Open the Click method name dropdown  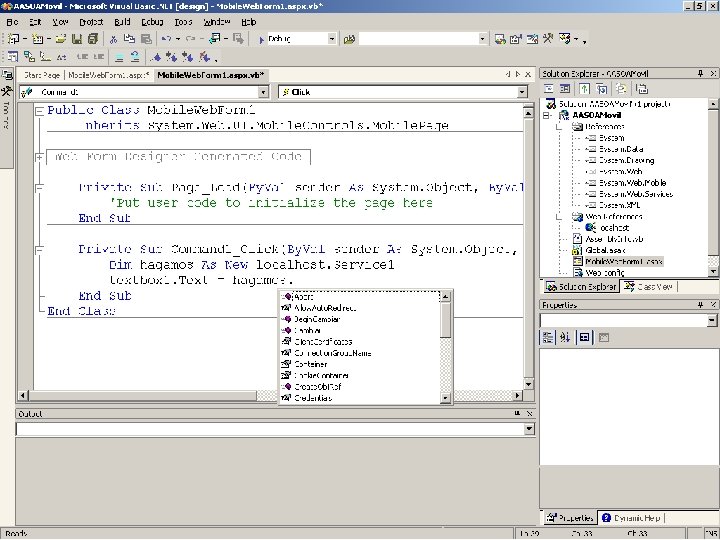(x=522, y=92)
